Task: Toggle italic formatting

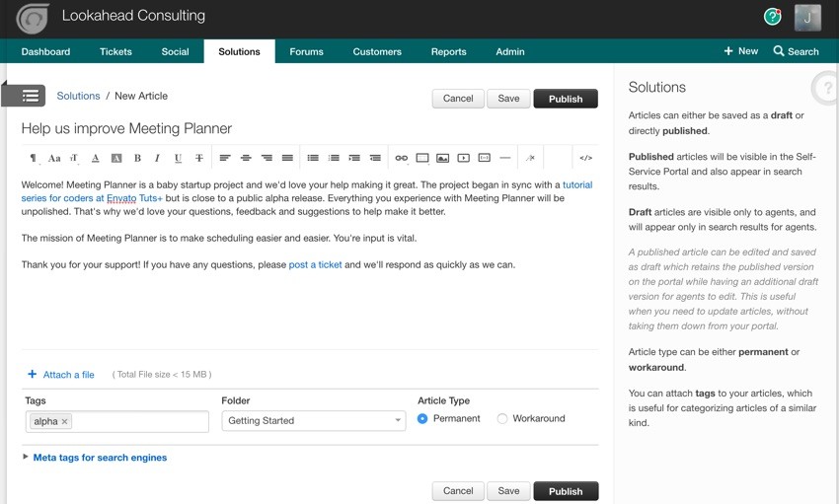Action: [157, 158]
